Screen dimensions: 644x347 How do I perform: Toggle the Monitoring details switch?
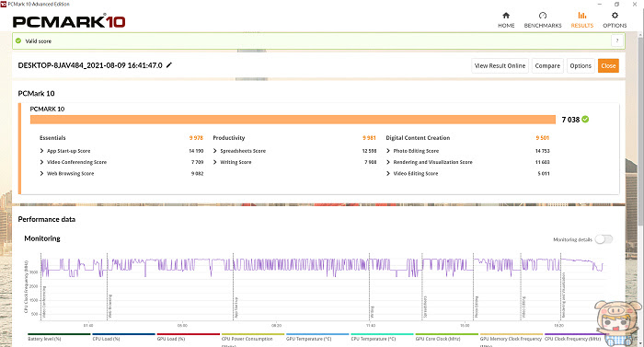pyautogui.click(x=604, y=239)
